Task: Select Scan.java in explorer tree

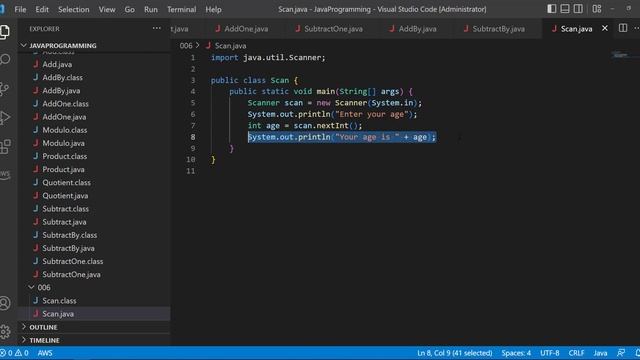Action: [x=94, y=313]
